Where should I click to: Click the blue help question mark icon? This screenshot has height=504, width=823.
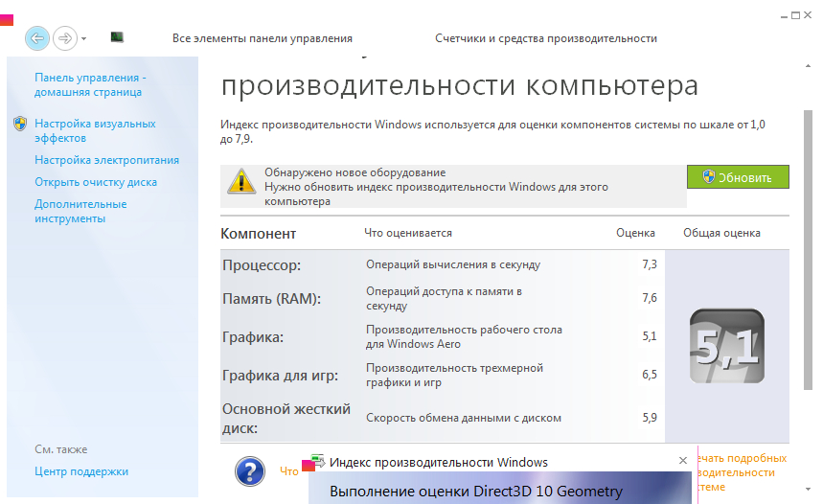pos(250,470)
